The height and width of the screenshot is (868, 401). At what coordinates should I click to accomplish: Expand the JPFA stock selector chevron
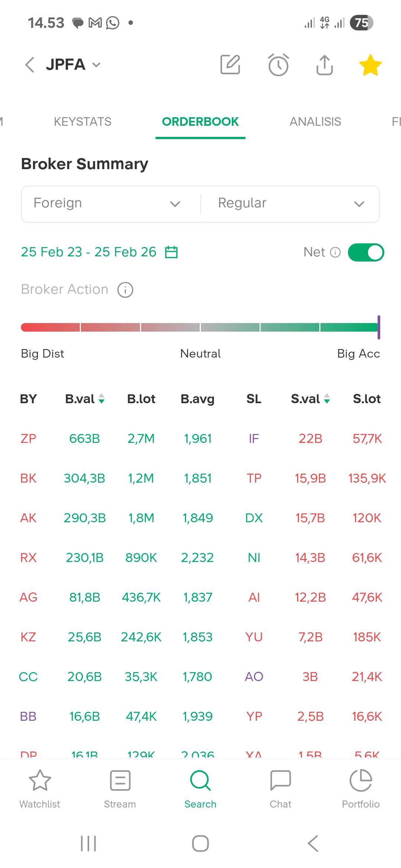coord(96,65)
